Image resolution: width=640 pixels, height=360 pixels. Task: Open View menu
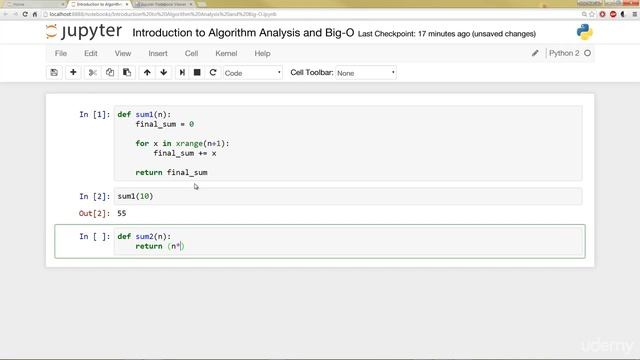[123, 53]
